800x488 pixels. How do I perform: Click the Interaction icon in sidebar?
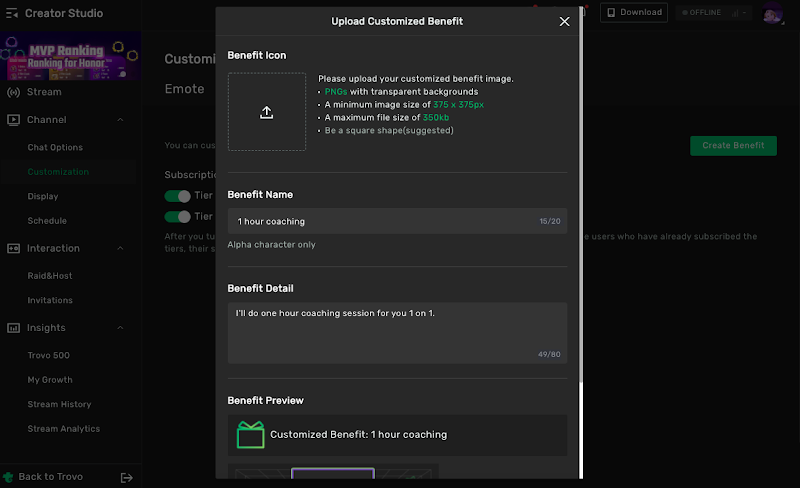13,248
